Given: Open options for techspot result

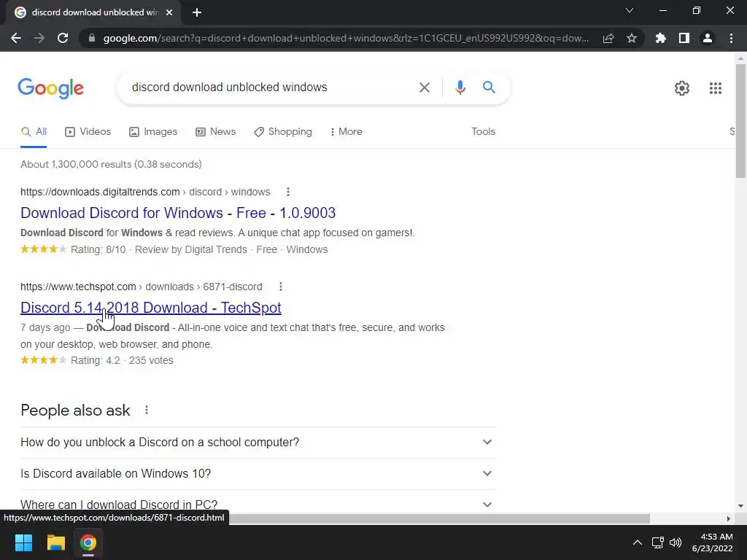Looking at the screenshot, I should coord(281,287).
